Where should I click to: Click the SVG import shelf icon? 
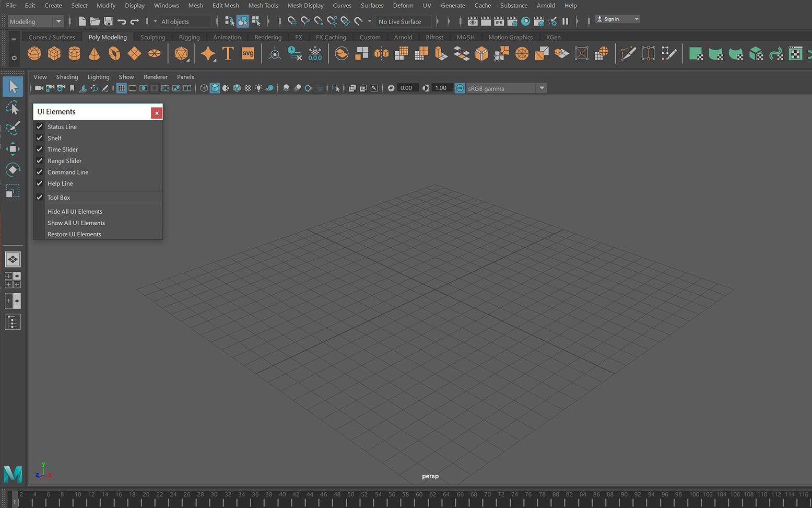(x=248, y=53)
